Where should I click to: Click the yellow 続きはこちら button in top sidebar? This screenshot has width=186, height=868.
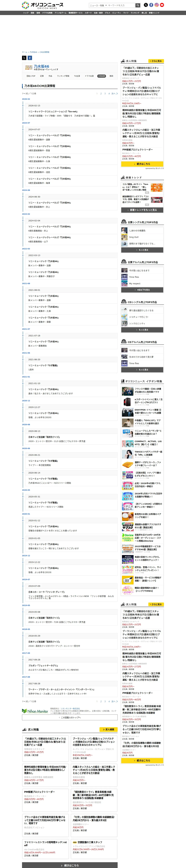pyautogui.click(x=142, y=164)
